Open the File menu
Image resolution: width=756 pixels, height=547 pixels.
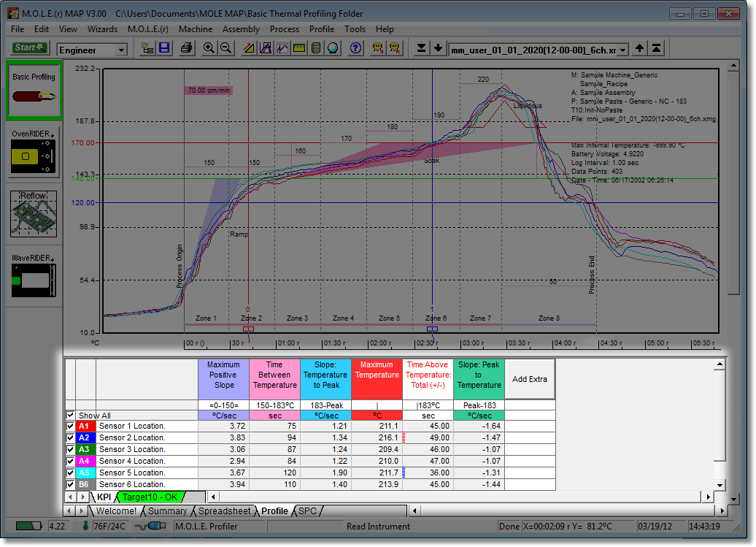point(18,29)
